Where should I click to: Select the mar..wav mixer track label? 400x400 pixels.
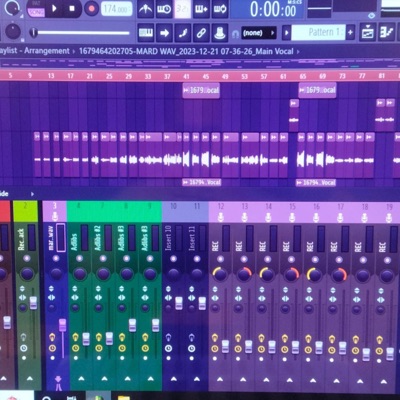click(x=51, y=239)
